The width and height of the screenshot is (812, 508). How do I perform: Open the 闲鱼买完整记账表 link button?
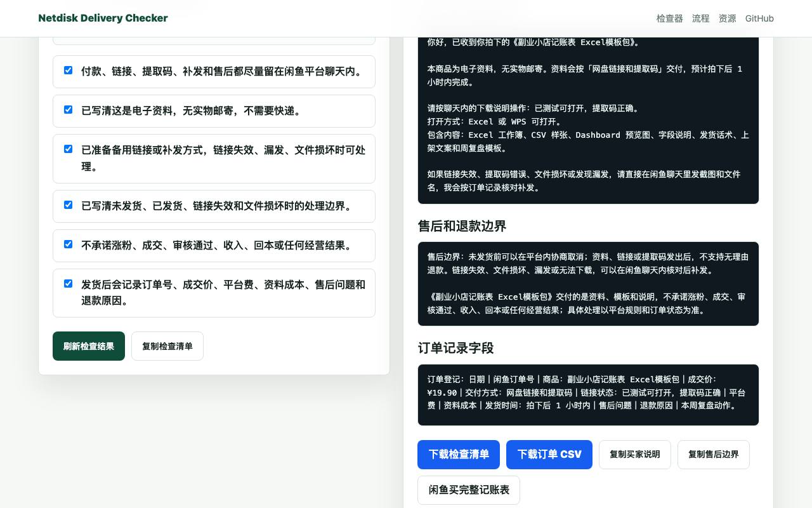pyautogui.click(x=469, y=490)
